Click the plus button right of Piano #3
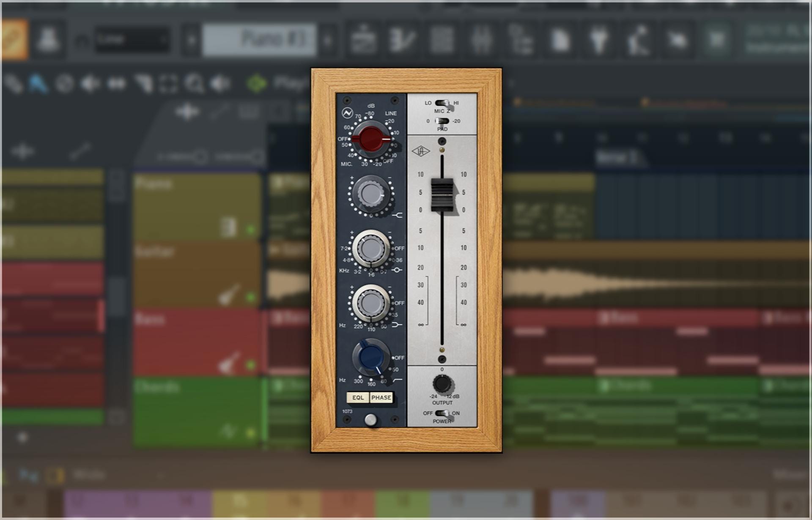Image resolution: width=812 pixels, height=520 pixels. (x=328, y=41)
